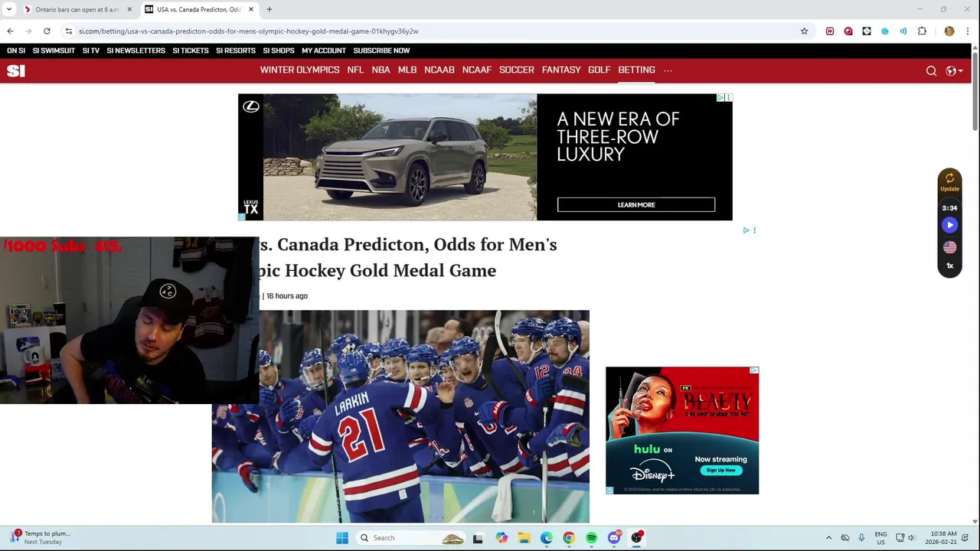The image size is (980, 551).
Task: Open the red circular chat-bubble extension
Action: coord(848,31)
